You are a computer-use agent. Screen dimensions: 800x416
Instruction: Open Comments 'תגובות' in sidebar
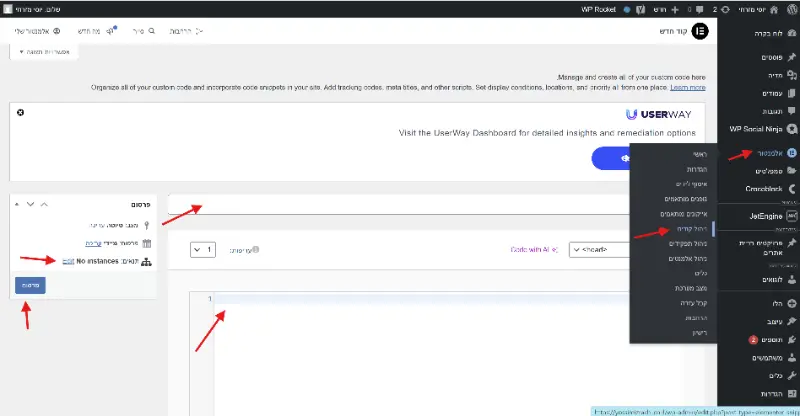click(774, 111)
